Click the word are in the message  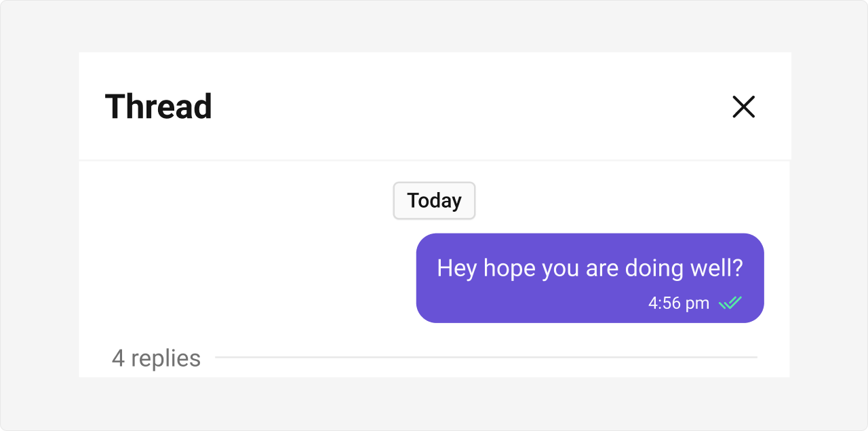602,270
